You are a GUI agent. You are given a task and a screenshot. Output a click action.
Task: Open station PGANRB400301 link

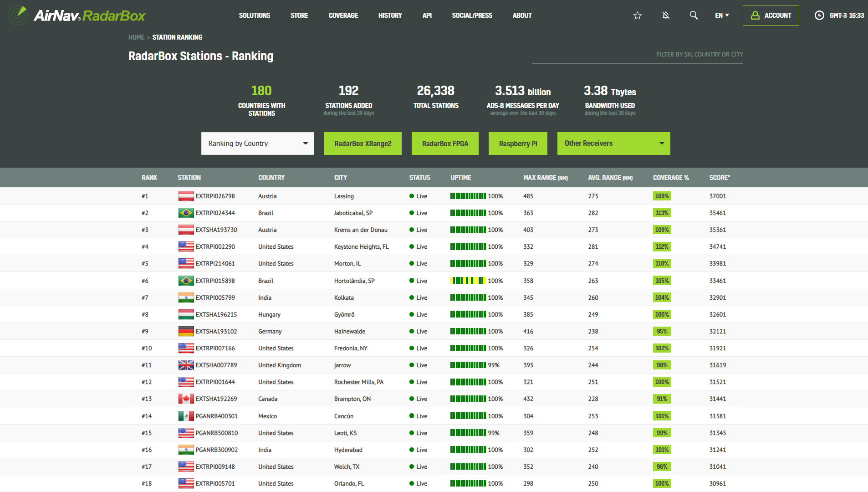point(217,416)
